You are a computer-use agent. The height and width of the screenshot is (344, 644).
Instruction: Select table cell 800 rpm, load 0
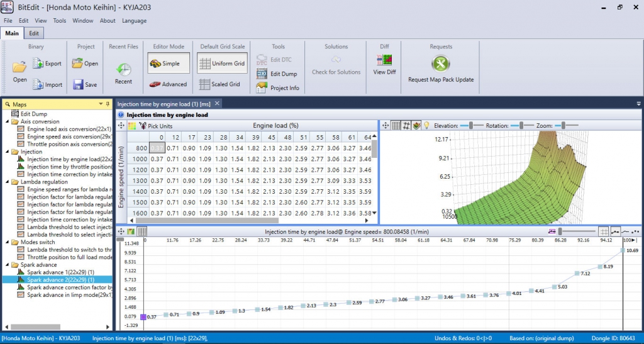(x=157, y=148)
